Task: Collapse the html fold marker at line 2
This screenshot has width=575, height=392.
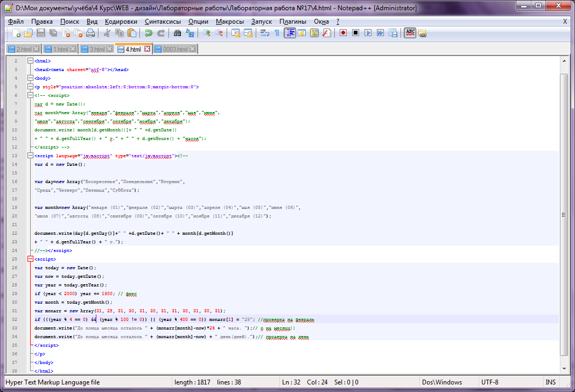Action: pyautogui.click(x=30, y=61)
